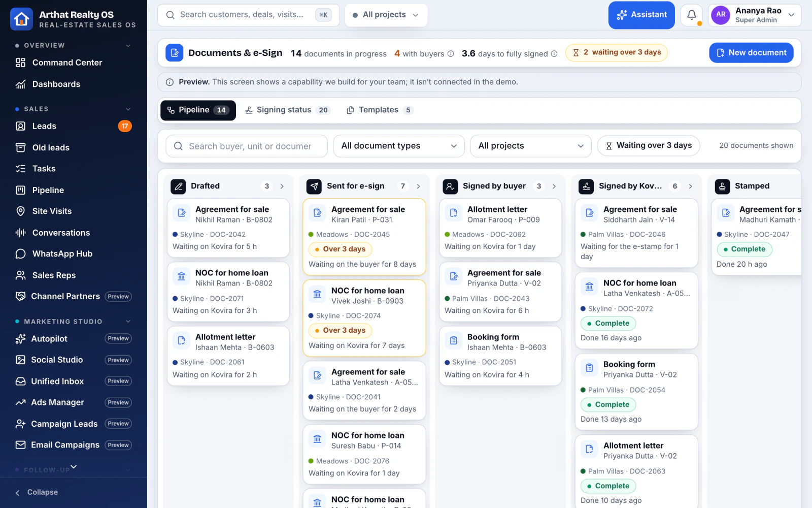
Task: Open the 'All document types' dropdown
Action: click(399, 146)
